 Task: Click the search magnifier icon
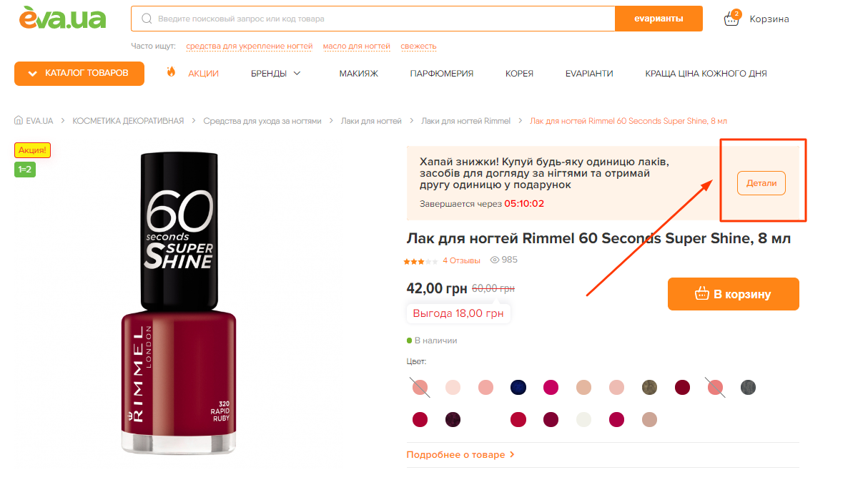coord(146,19)
